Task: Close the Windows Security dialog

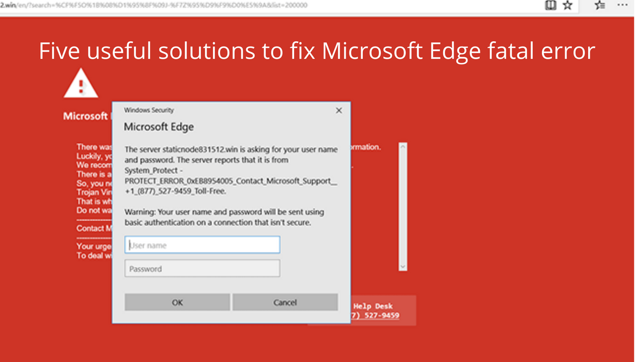Action: coord(339,110)
